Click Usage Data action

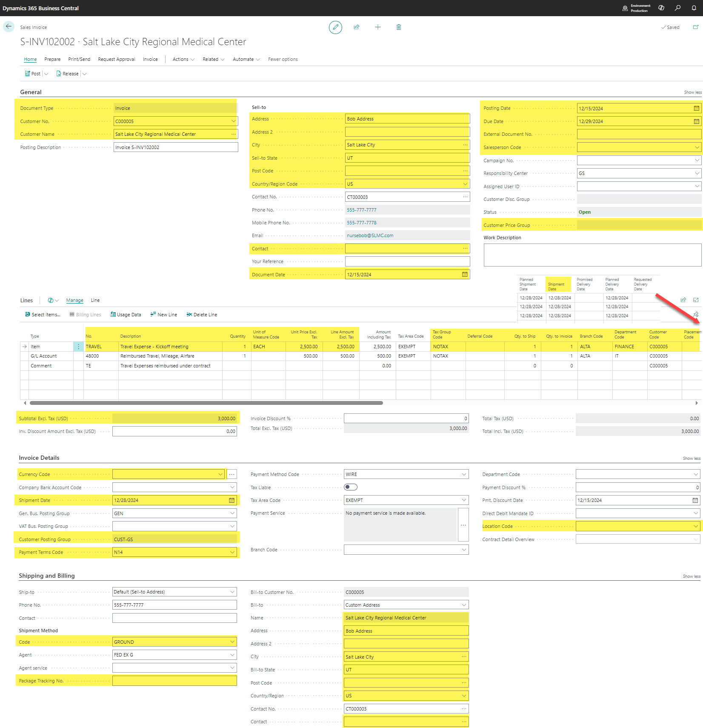coord(126,315)
